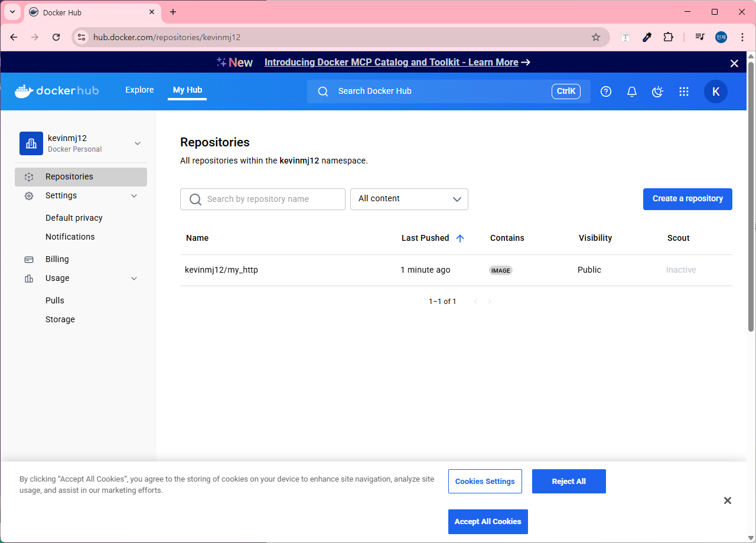Open the kevinmj12/my_http repository
This screenshot has height=543, width=756.
(x=221, y=270)
